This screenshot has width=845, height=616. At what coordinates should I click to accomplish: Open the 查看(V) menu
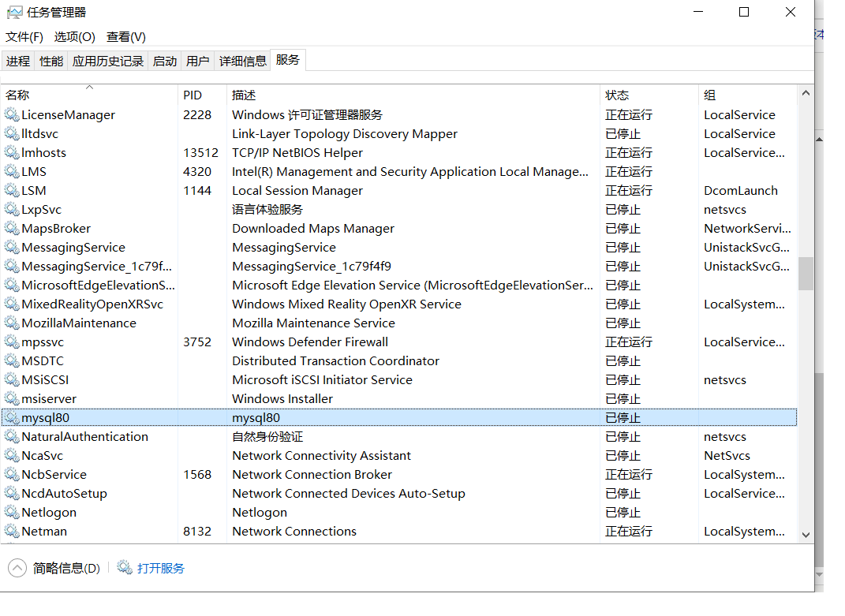[126, 36]
